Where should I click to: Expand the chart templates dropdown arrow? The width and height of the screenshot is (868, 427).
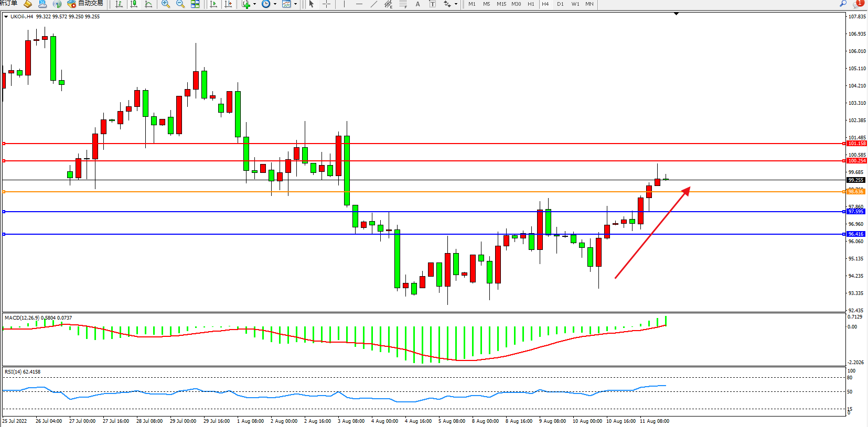pos(295,4)
